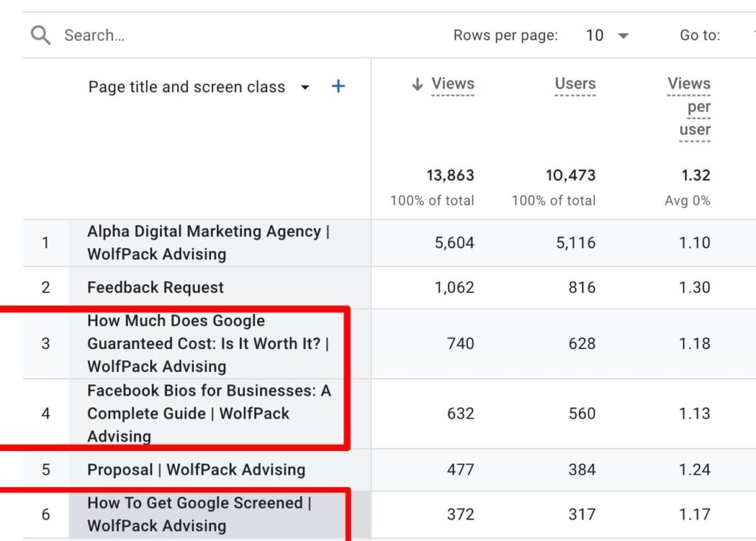Click 100% of total under Views
This screenshot has width=756, height=541.
[x=433, y=201]
